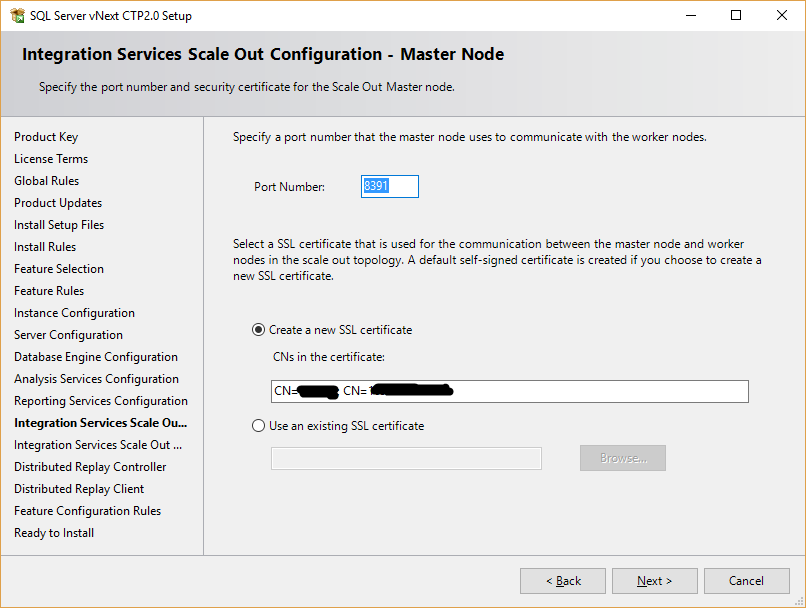Select the Feature Selection step
Screen dimensions: 806x608
point(59,269)
